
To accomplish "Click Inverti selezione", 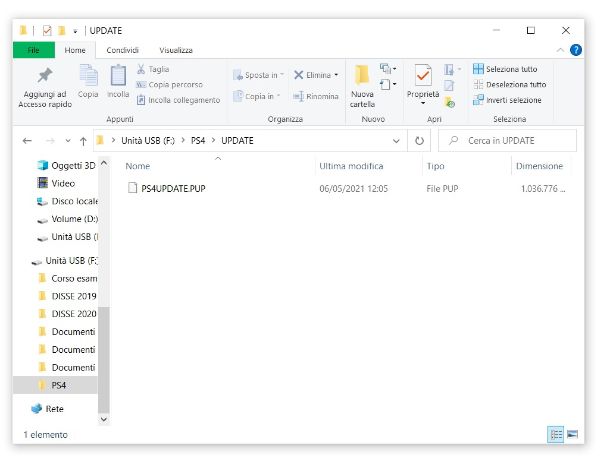I will coord(507,100).
